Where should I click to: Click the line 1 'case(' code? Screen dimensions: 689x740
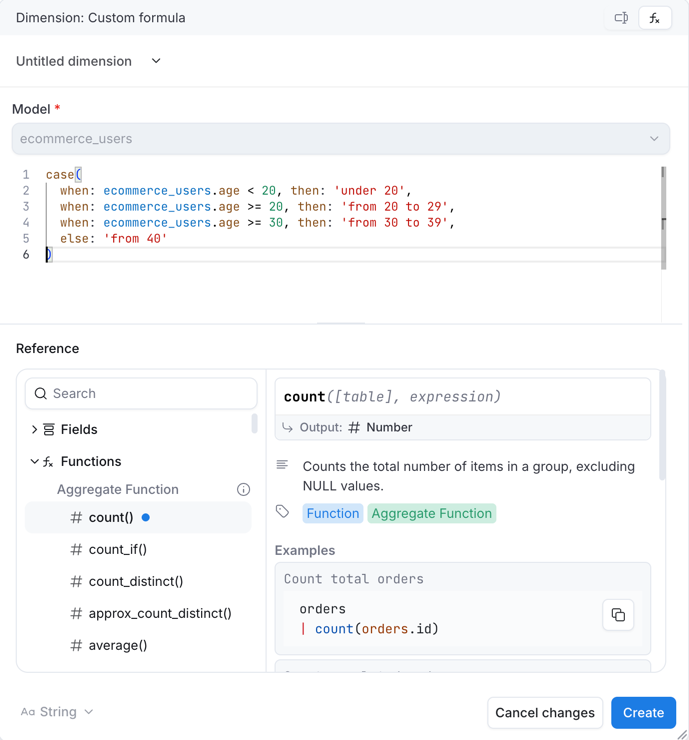point(64,175)
